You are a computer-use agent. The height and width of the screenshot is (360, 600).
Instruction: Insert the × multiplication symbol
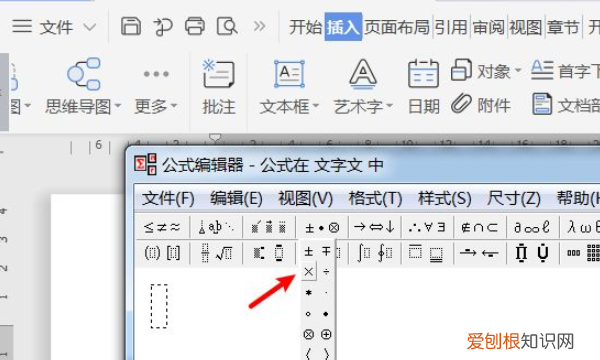point(309,272)
